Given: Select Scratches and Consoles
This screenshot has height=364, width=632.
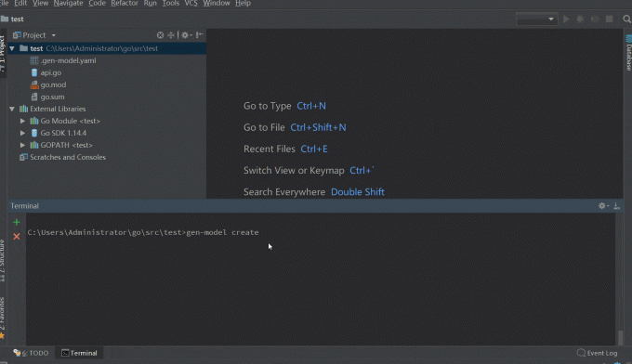Looking at the screenshot, I should (x=68, y=157).
